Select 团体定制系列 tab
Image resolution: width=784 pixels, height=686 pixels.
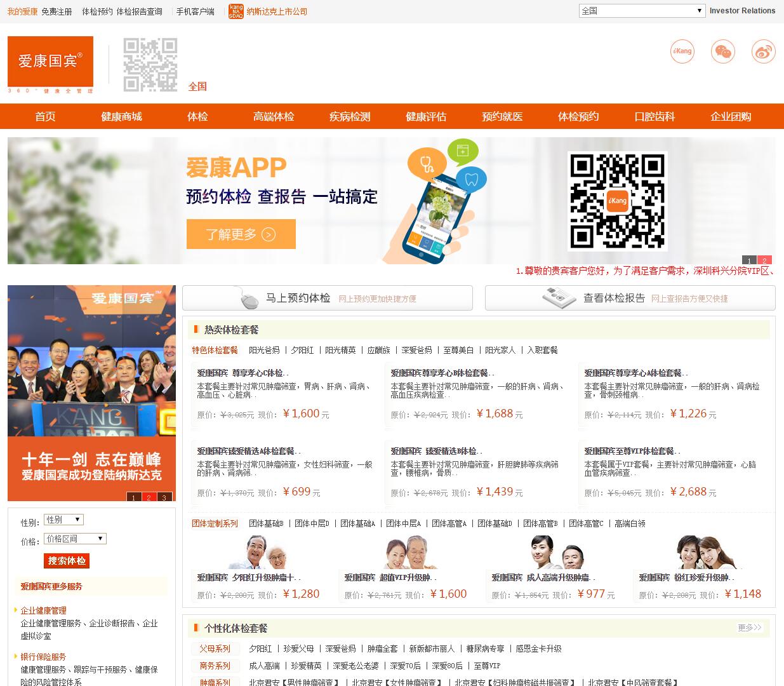click(215, 523)
